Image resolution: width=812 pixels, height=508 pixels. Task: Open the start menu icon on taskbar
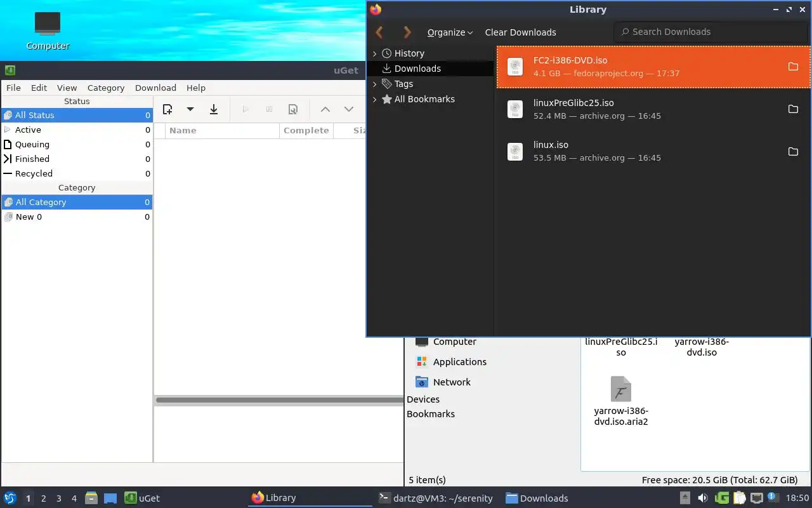point(10,498)
